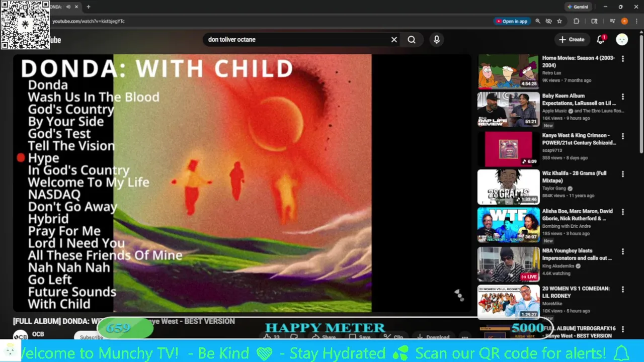Viewport: 644px width, 362px height.
Task: Bookmark this page with the star icon
Action: pos(559,21)
